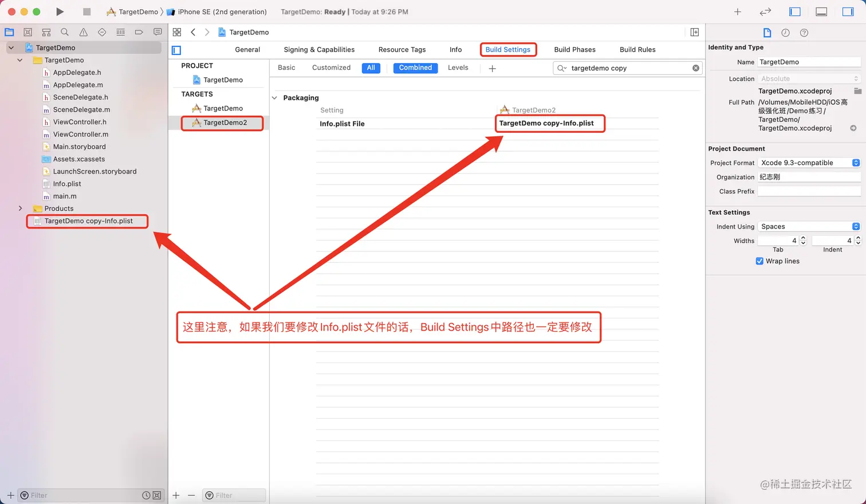
Task: Add a new file in the navigator
Action: coord(10,495)
